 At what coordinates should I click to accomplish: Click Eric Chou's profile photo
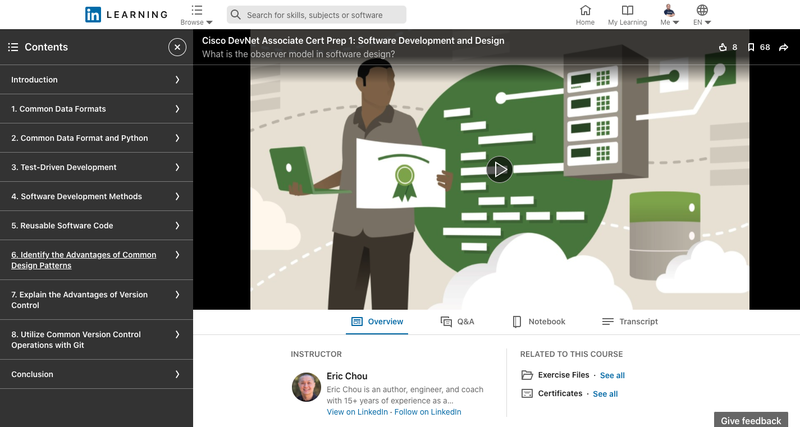click(306, 387)
